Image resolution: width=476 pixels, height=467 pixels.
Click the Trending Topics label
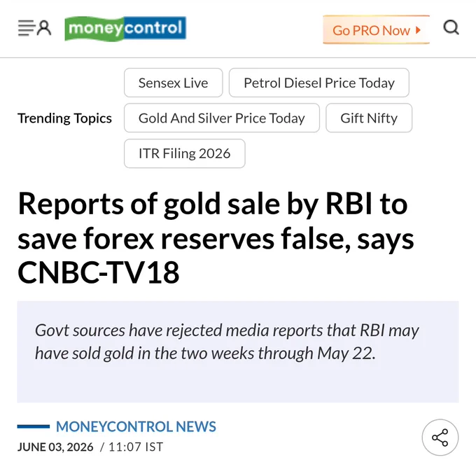[64, 118]
